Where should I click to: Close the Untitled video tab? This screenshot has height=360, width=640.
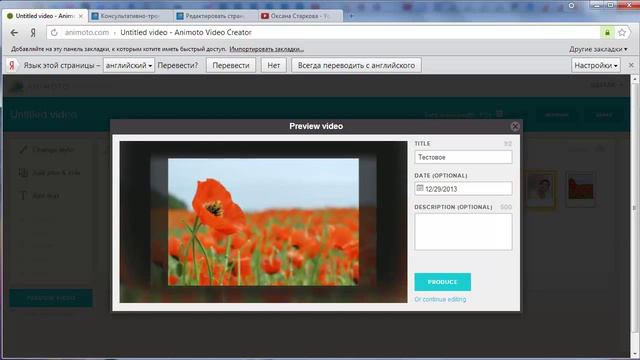81,16
